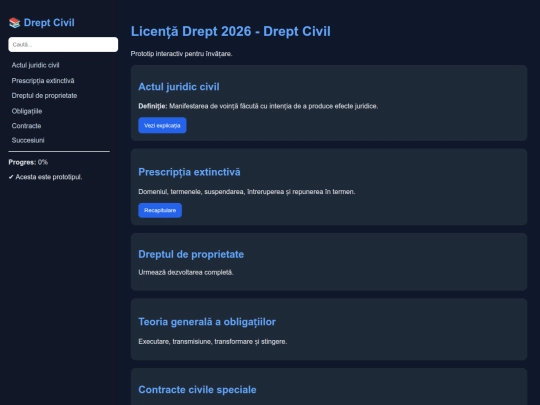Navigate to Obligațiile in sidebar
The height and width of the screenshot is (405, 540).
[27, 111]
